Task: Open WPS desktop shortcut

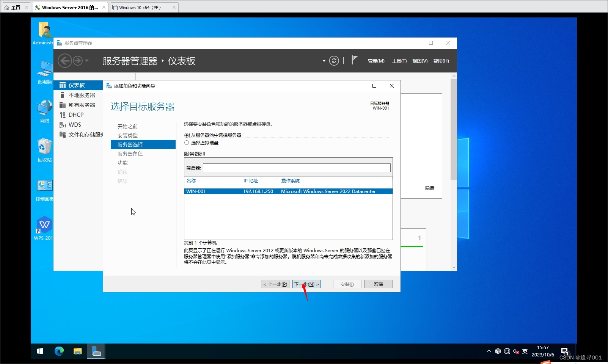Action: click(44, 228)
